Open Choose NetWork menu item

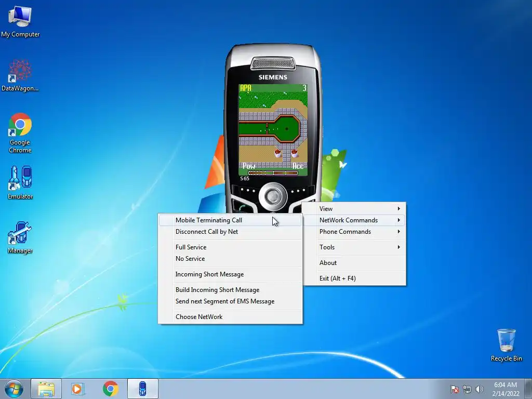[230, 317]
